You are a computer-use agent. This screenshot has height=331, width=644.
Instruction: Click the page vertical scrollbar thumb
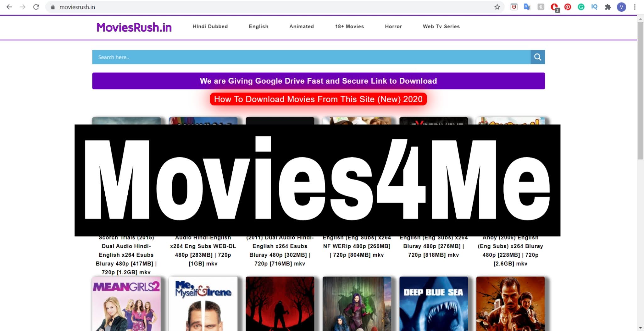(640, 91)
